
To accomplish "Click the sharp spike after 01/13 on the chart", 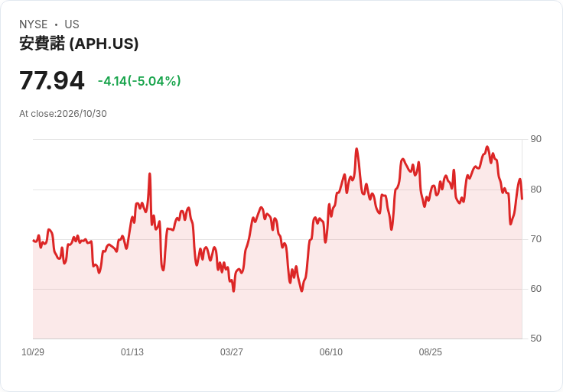I will click(x=150, y=174).
